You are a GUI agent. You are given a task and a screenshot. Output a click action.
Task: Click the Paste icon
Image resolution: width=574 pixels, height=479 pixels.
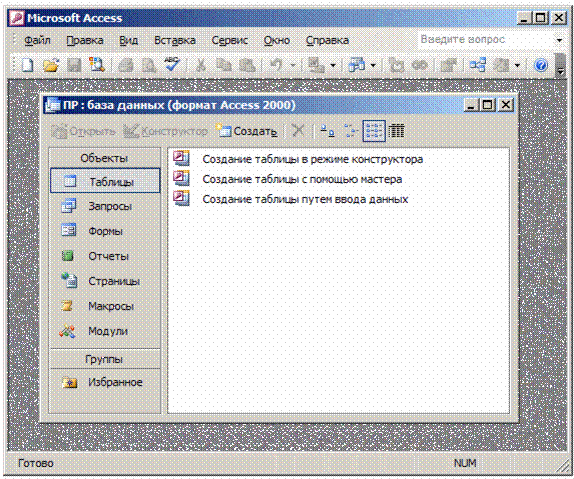(x=247, y=66)
